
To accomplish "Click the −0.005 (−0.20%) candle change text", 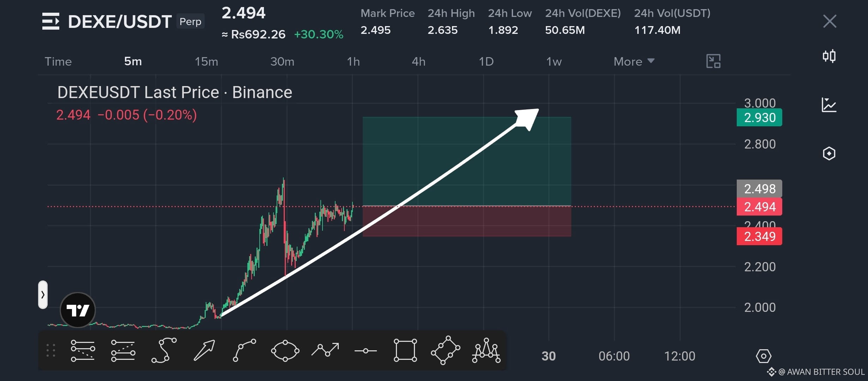I will click(147, 115).
